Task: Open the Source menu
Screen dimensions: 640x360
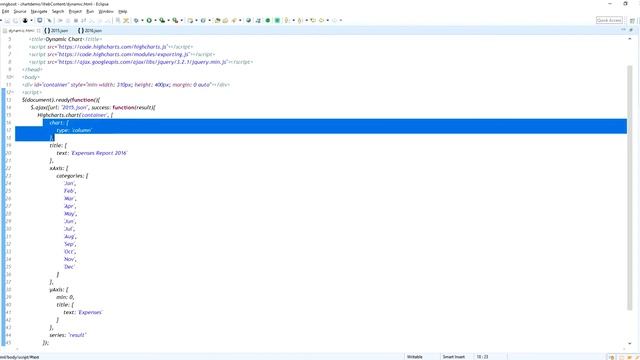Action: 20,11
